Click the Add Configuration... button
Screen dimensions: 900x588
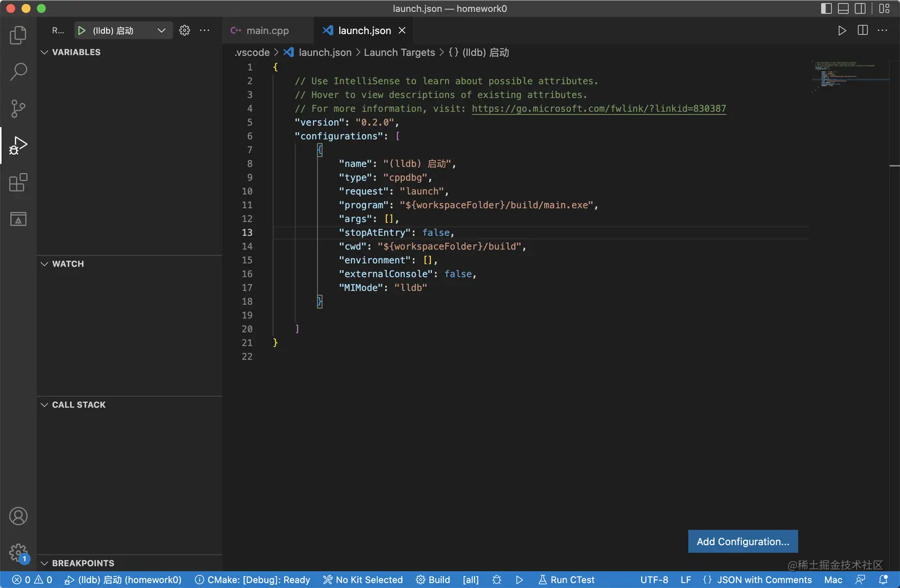pyautogui.click(x=742, y=542)
